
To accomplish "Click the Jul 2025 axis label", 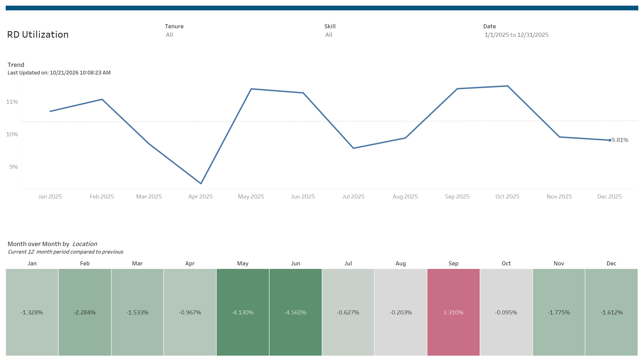I will [353, 197].
